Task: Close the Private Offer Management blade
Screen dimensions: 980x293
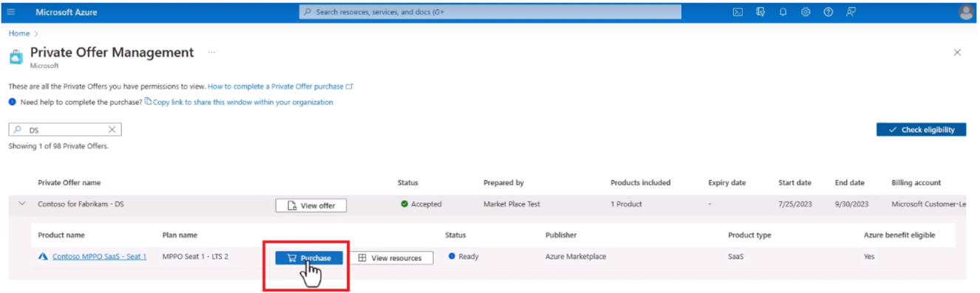Action: coord(957,52)
